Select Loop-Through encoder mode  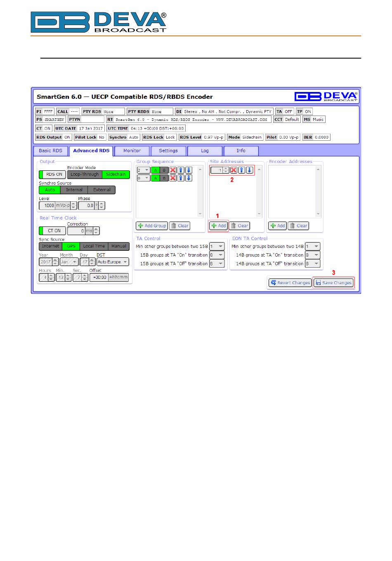click(85, 174)
